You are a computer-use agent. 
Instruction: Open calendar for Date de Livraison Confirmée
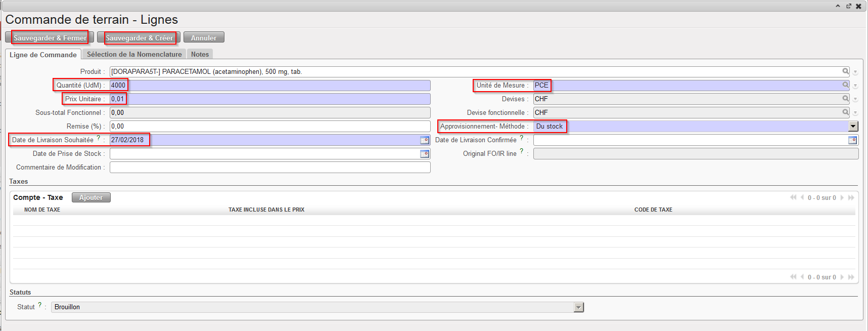[853, 140]
